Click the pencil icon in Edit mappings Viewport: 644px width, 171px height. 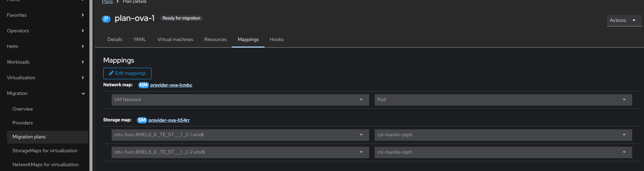coord(111,73)
